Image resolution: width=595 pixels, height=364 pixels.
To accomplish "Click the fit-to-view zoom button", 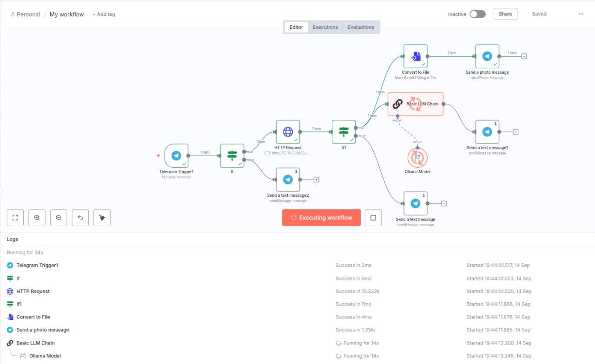I will coord(15,217).
